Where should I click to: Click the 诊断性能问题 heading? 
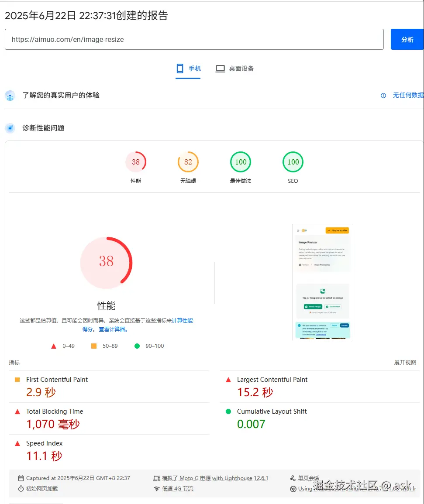coord(43,128)
